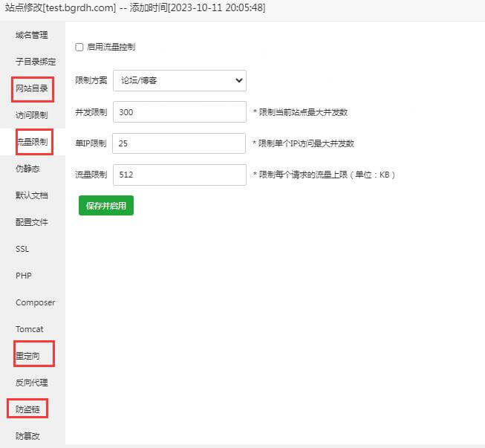The height and width of the screenshot is (448, 485).
Task: Open the PHP sidebar tab
Action: pos(24,276)
